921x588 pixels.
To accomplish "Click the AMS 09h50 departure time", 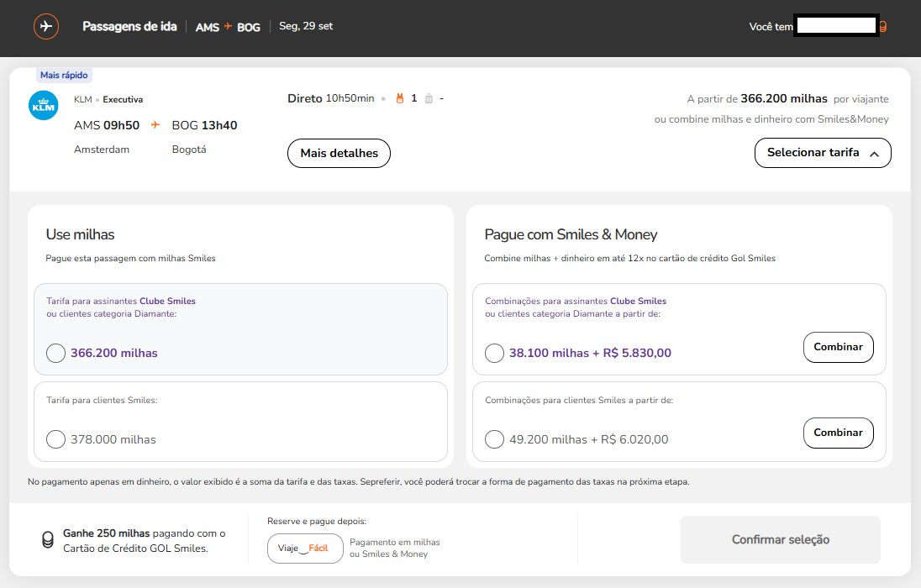I will click(107, 125).
